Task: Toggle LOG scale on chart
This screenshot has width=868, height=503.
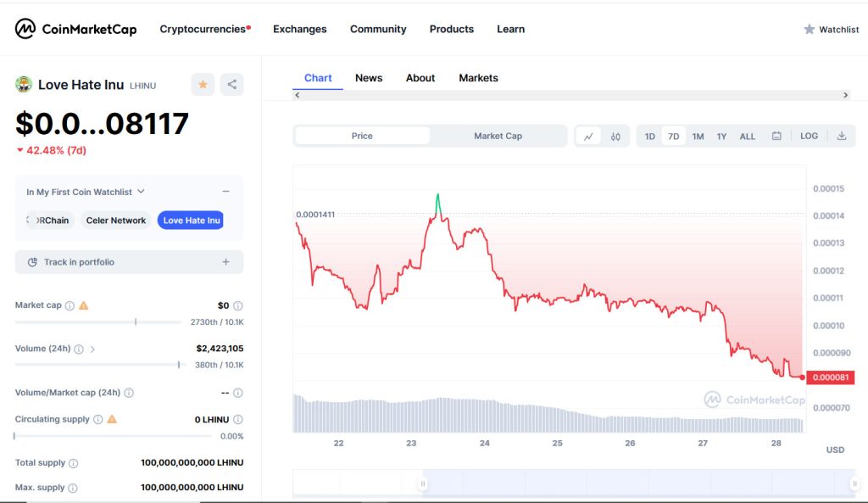Action: coord(809,136)
